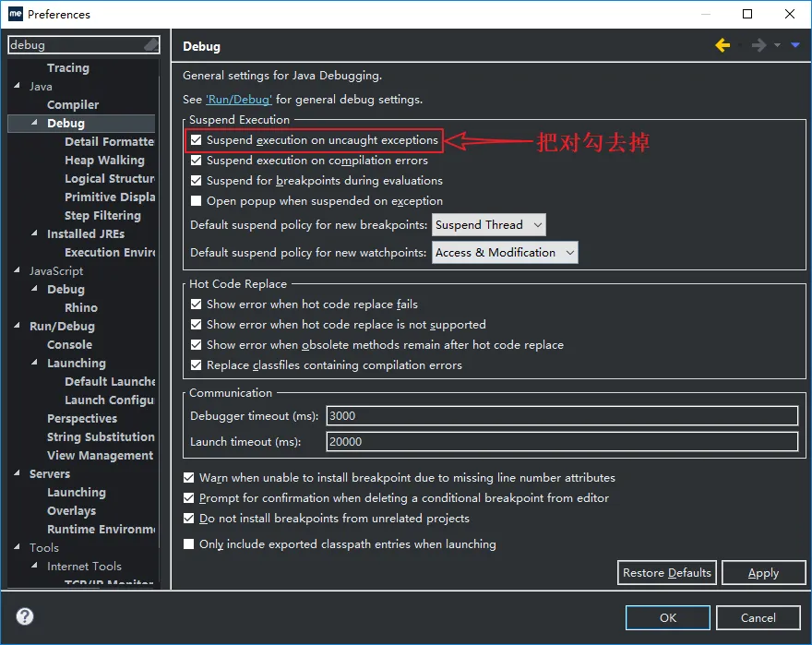Open Primitive Display preference page

click(110, 197)
